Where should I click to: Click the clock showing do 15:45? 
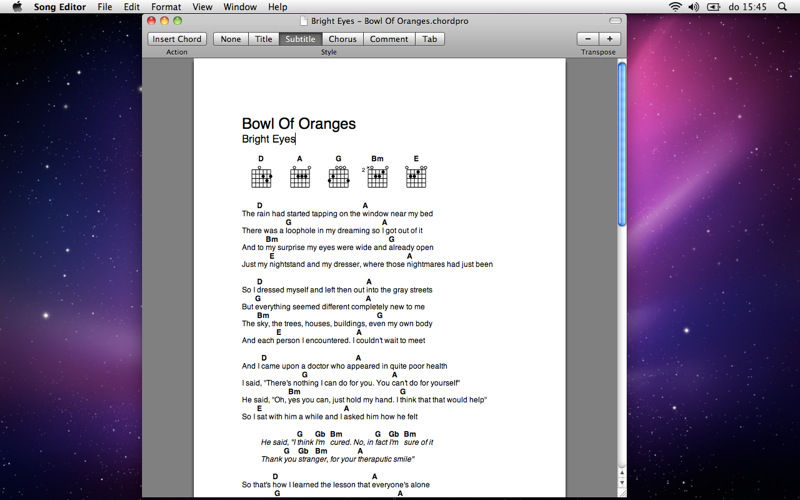[x=747, y=7]
